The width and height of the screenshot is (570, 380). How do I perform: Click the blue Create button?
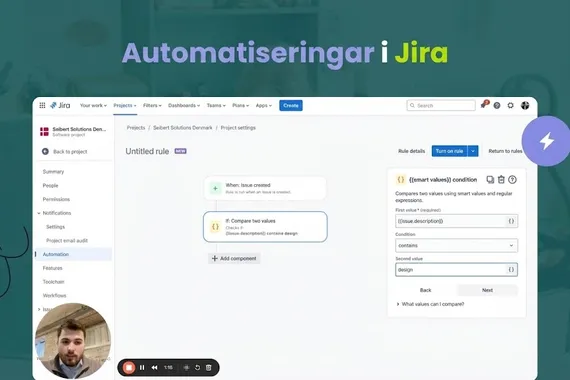(291, 105)
